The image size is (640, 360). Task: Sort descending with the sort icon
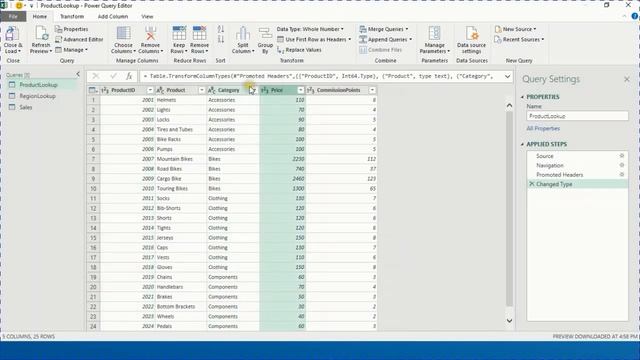tap(220, 40)
